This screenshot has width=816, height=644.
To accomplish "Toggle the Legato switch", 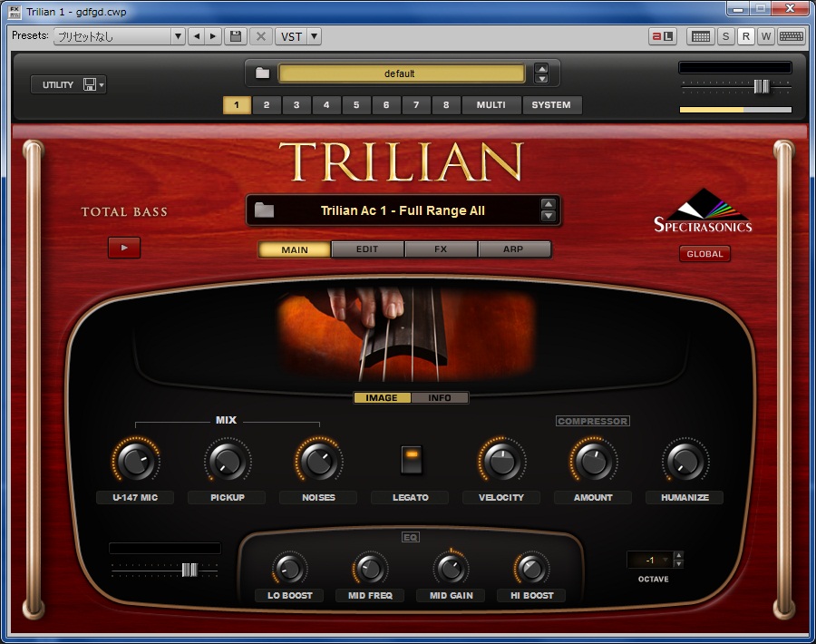I will point(411,460).
